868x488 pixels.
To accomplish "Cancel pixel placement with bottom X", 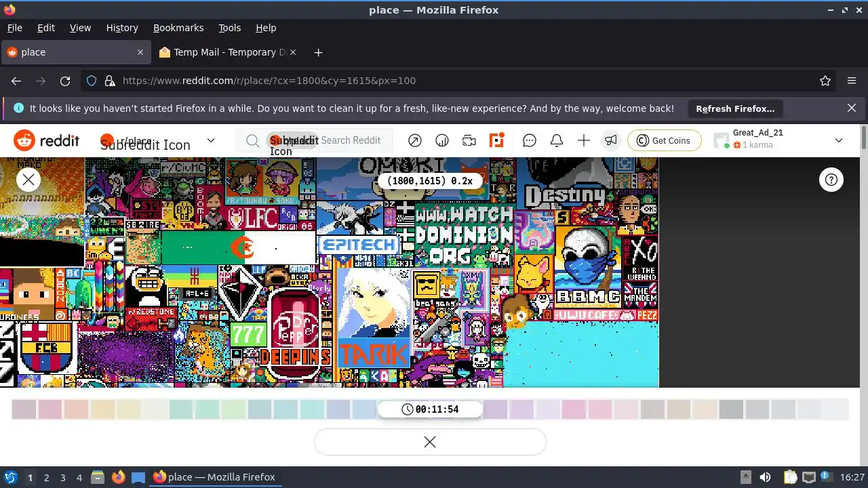I will pyautogui.click(x=430, y=442).
